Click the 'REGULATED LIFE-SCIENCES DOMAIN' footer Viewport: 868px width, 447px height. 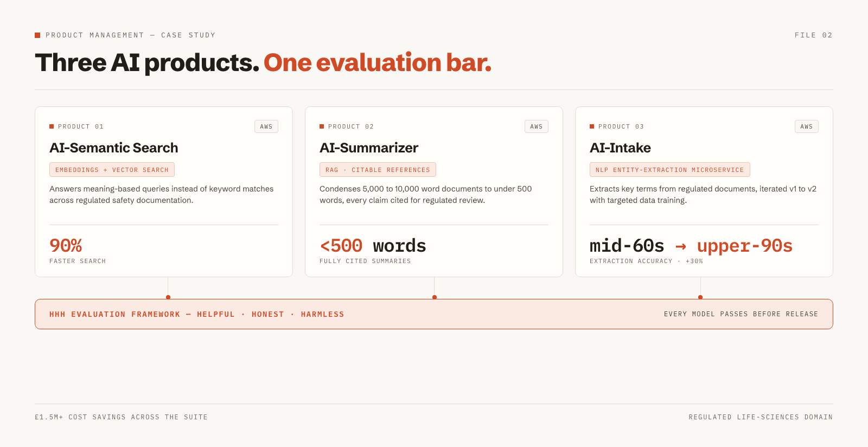click(x=761, y=417)
